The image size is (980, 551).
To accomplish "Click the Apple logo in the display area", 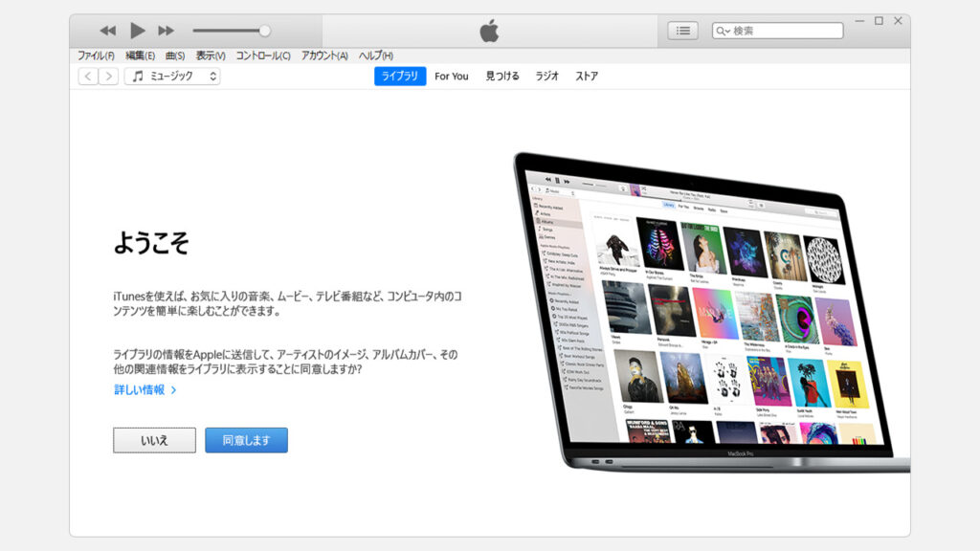I will point(489,31).
